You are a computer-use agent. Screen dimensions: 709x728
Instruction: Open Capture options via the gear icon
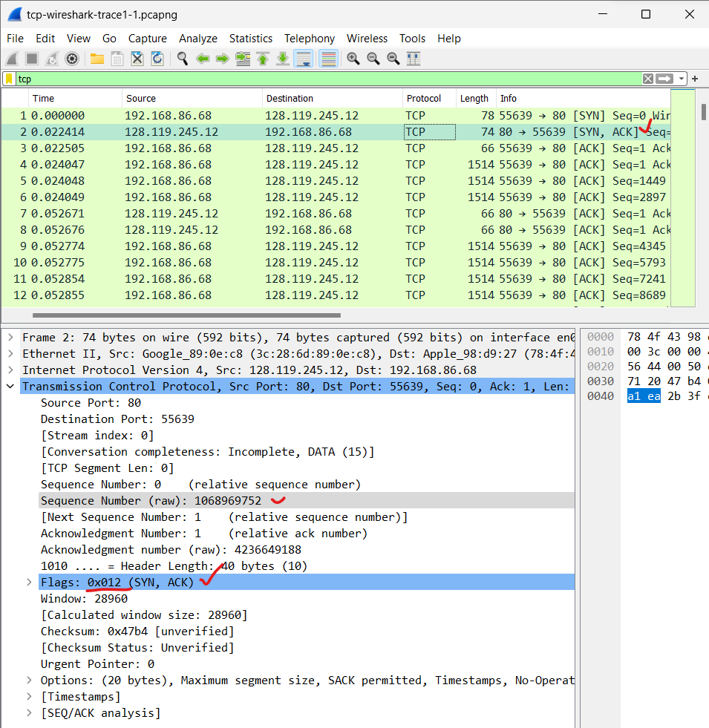click(x=71, y=58)
